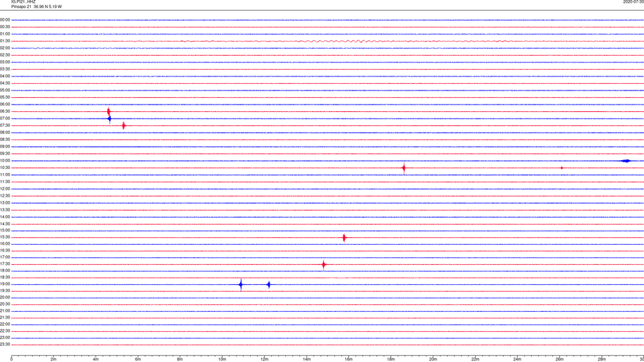Select the blue spike on the 07:00 trace
This screenshot has width=644, height=362.
pyautogui.click(x=109, y=119)
